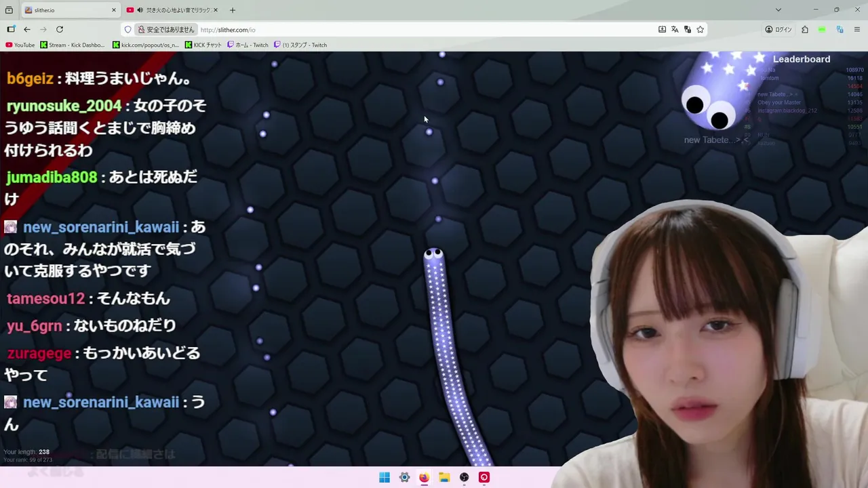Open the Windows Start menu
The image size is (868, 488).
coord(384,477)
